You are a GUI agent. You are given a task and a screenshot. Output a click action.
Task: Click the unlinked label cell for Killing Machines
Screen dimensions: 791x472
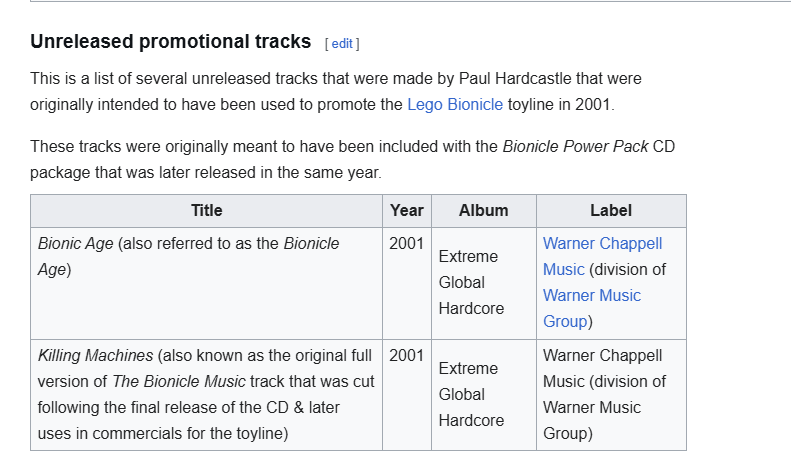[x=602, y=394]
